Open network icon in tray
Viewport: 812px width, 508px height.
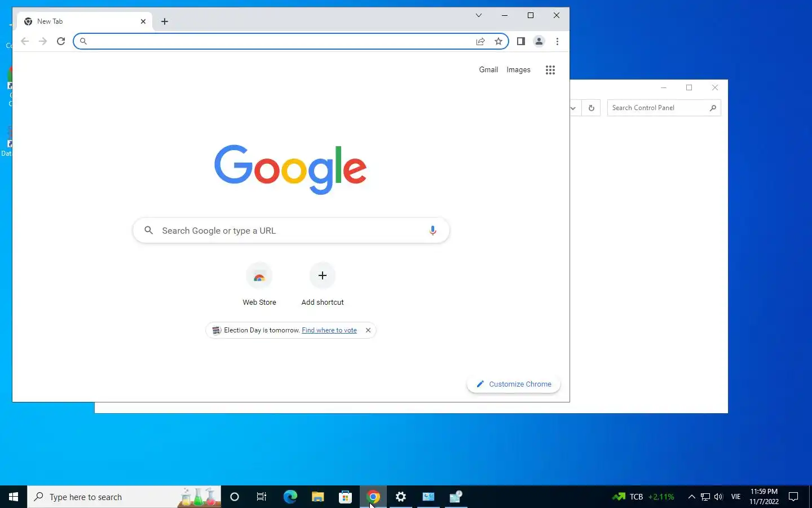[705, 497]
